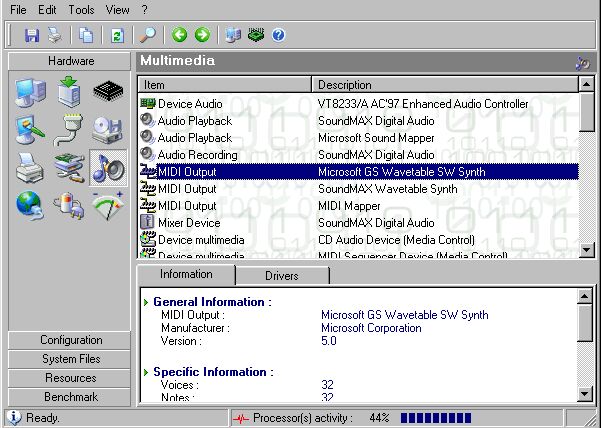
Task: Open the File menu
Action: click(x=18, y=10)
